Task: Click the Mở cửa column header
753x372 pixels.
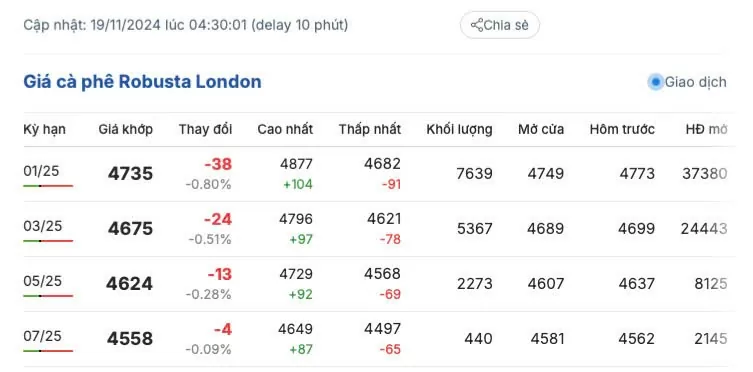Action: [541, 129]
